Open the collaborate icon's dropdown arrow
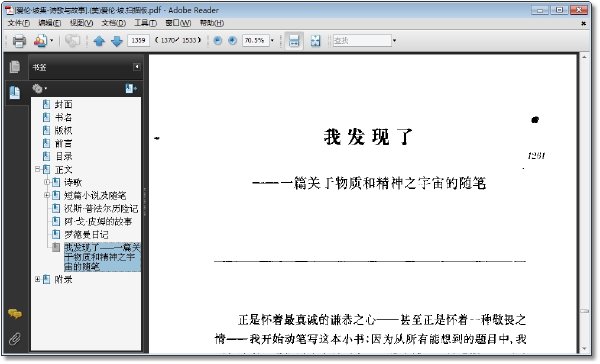The width and height of the screenshot is (600, 364). [52, 41]
